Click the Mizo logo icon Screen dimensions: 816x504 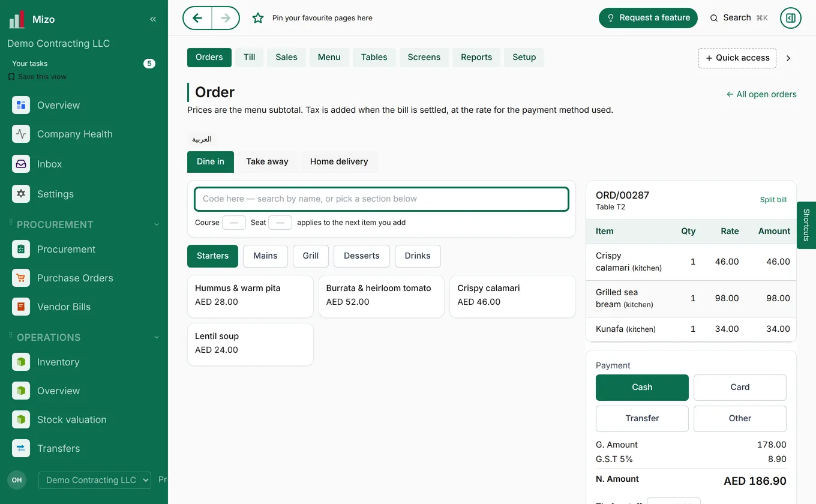coord(17,20)
